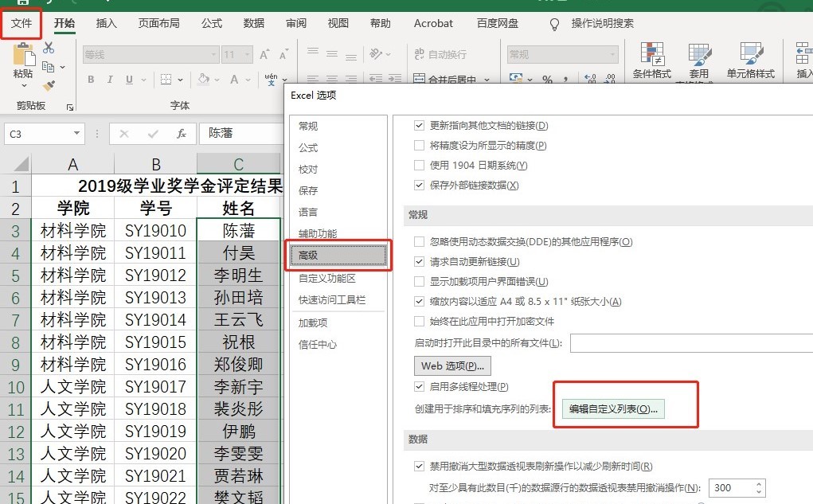
Task: Toggle 启用多线程处理 checkbox
Action: pos(419,386)
